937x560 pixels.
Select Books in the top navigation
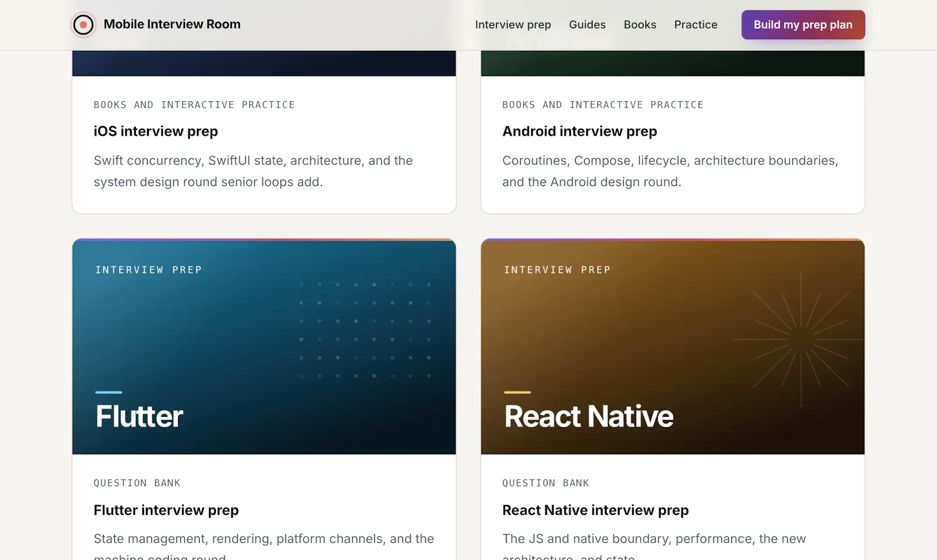[640, 25]
